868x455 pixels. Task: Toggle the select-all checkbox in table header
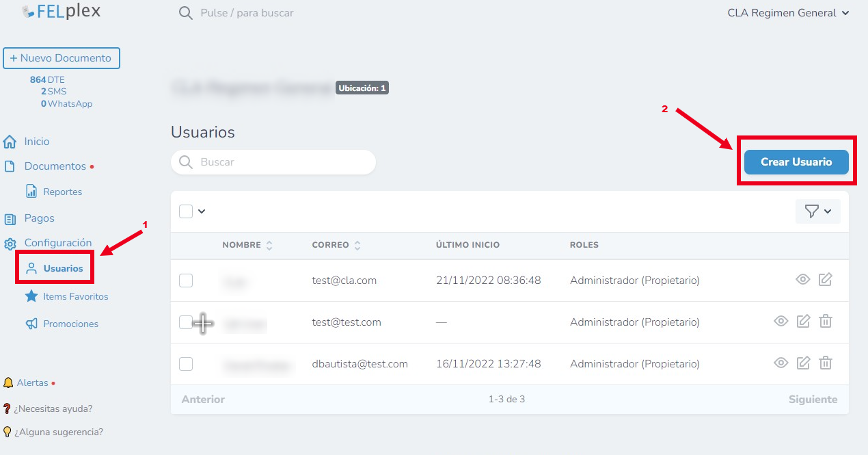[186, 211]
